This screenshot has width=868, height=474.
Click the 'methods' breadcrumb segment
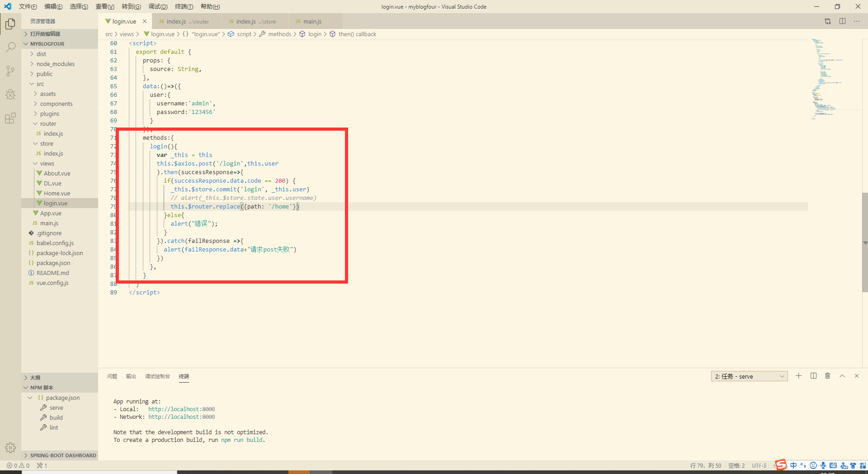279,34
